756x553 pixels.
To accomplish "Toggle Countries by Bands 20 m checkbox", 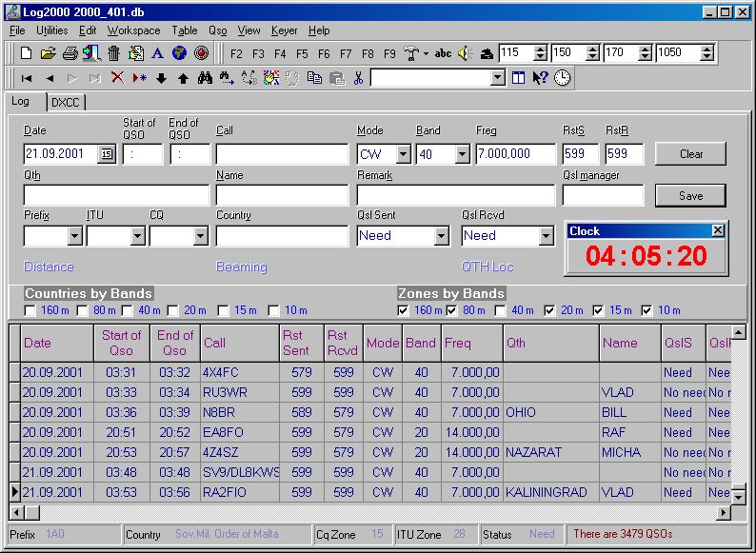I will pyautogui.click(x=172, y=310).
